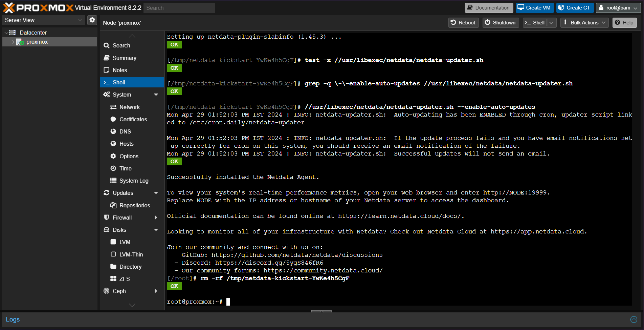Expand the proxmox node in tree
Image resolution: width=644 pixels, height=330 pixels.
coord(13,42)
